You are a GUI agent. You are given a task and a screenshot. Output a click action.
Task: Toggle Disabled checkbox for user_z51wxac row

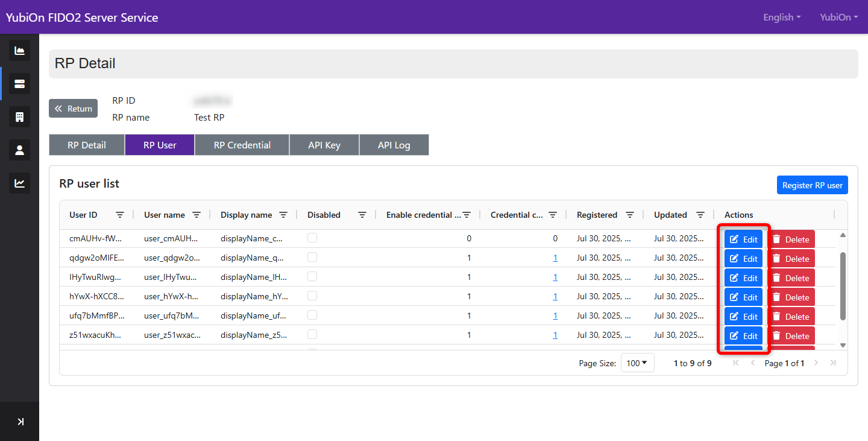point(312,334)
